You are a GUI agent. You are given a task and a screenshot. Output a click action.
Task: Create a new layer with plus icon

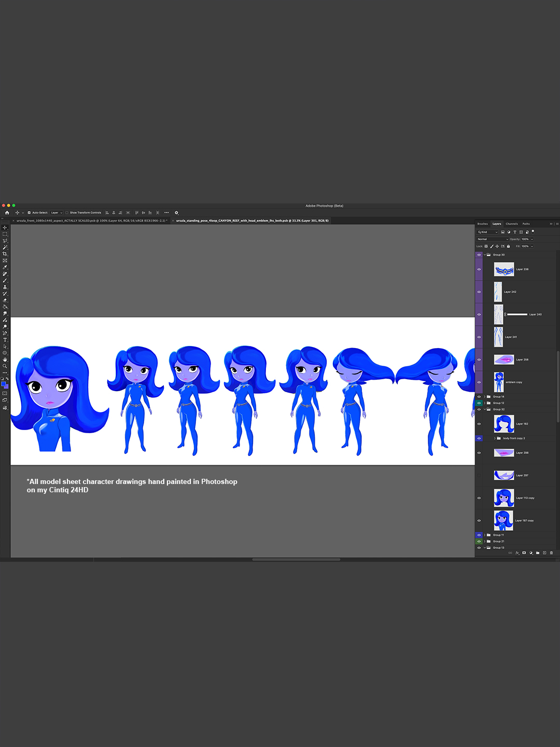coord(544,553)
